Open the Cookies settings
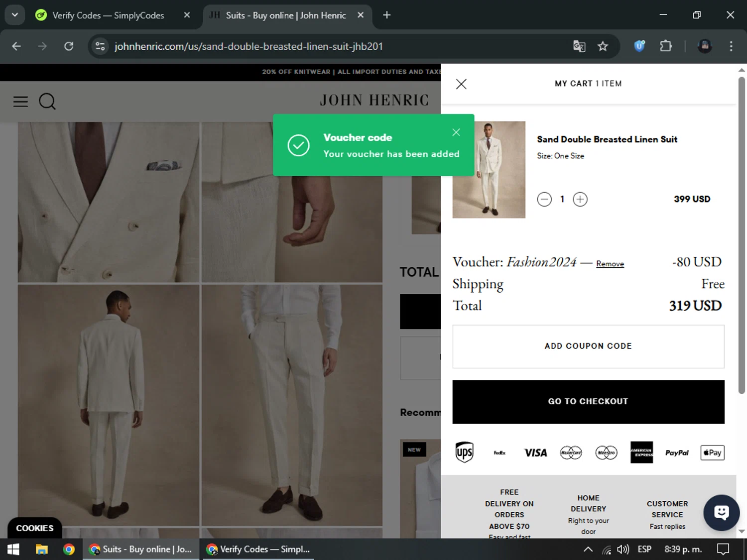Viewport: 747px width, 560px height. [x=35, y=528]
